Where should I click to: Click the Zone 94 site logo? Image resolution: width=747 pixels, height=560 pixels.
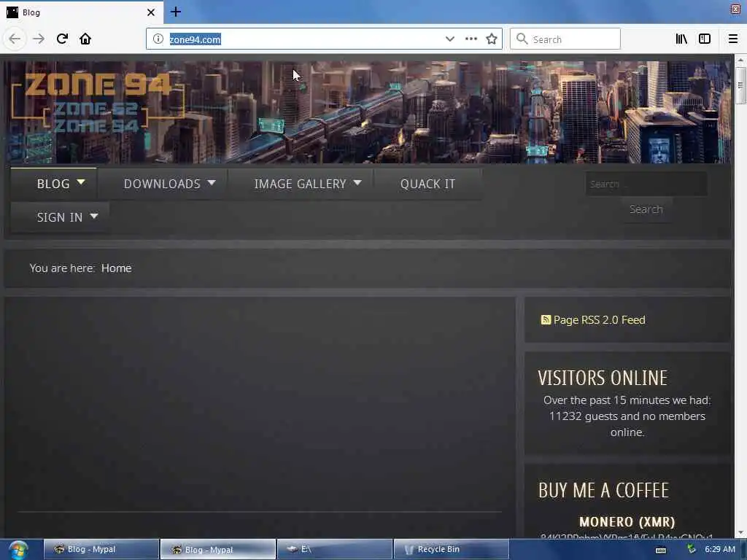[x=98, y=102]
